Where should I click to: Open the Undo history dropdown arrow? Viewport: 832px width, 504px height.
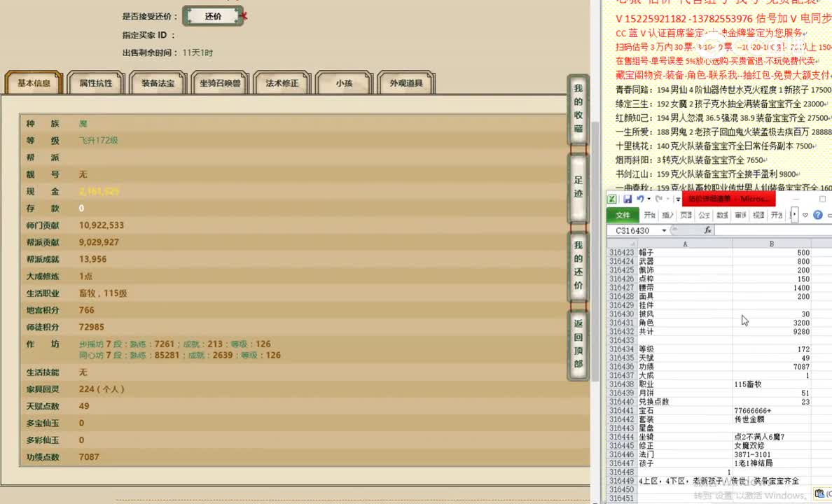coord(649,199)
